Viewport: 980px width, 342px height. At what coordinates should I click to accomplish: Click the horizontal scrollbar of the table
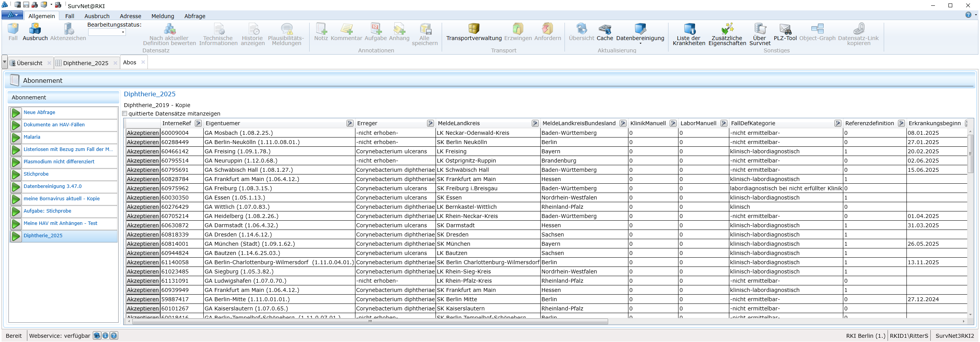click(x=370, y=322)
